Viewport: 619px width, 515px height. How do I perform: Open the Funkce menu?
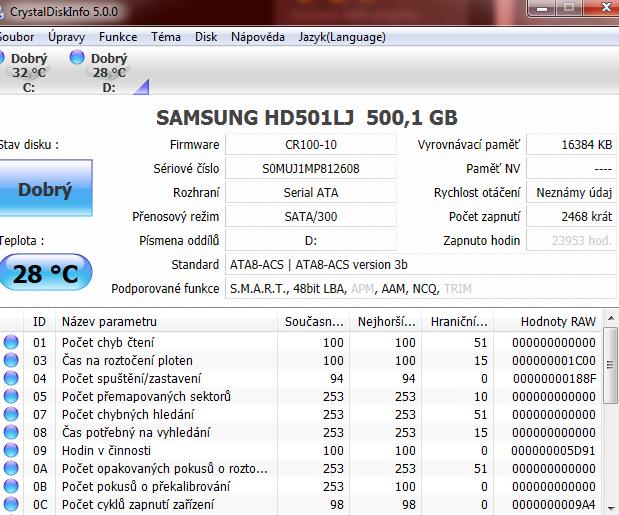(x=118, y=37)
